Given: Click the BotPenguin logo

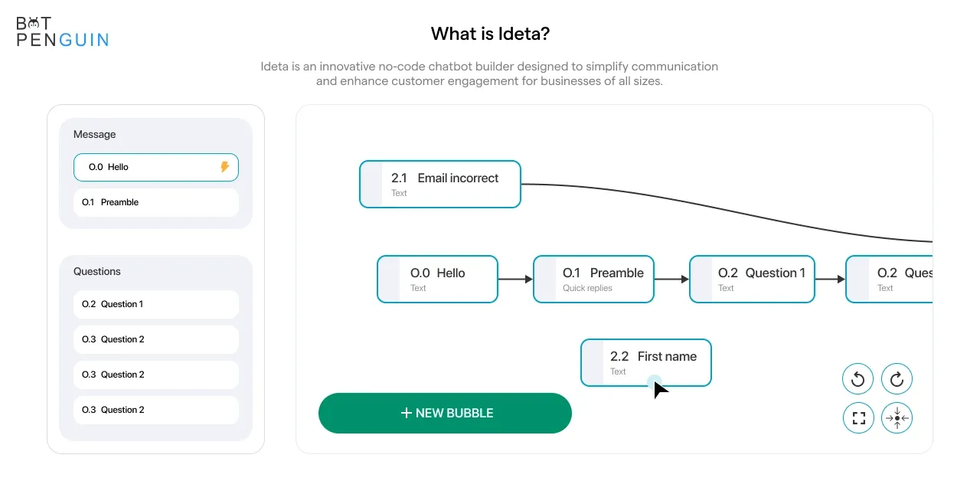Looking at the screenshot, I should pyautogui.click(x=62, y=31).
